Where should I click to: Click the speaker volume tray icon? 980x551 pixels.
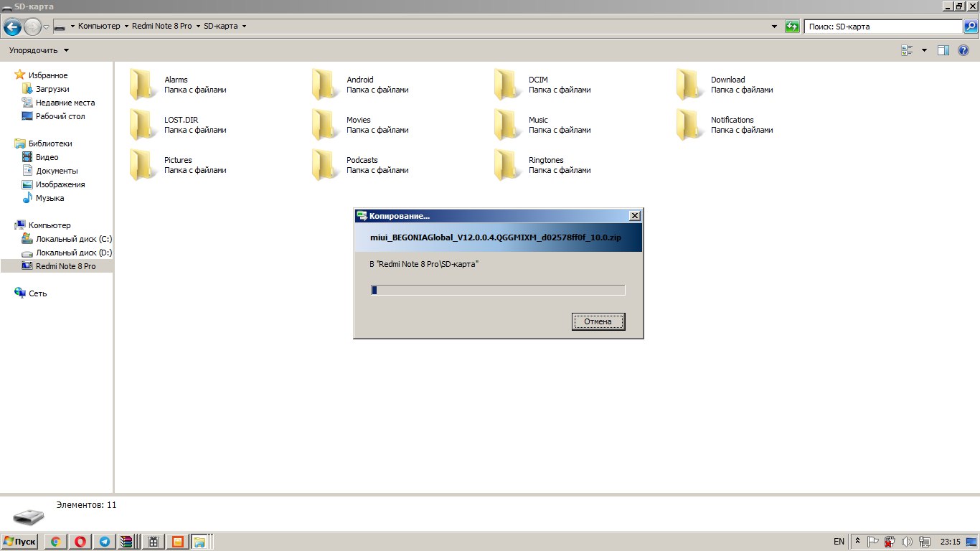(907, 542)
